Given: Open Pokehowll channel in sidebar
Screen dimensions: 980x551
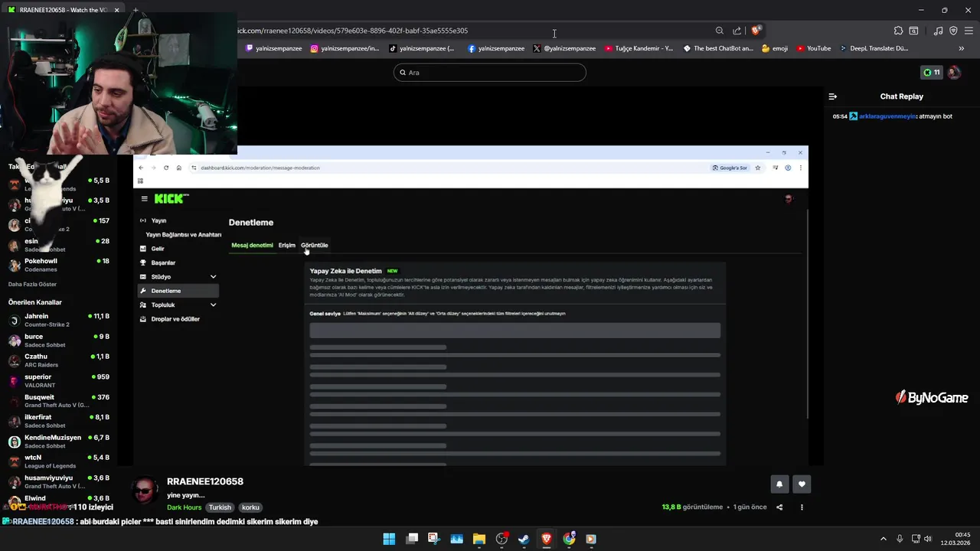Looking at the screenshot, I should (x=59, y=265).
